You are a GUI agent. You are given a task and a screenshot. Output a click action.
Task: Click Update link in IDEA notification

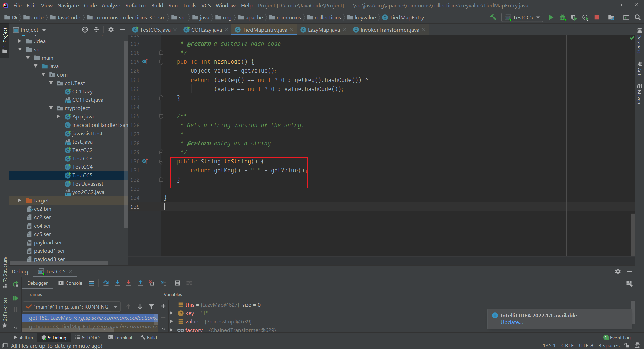click(x=512, y=322)
